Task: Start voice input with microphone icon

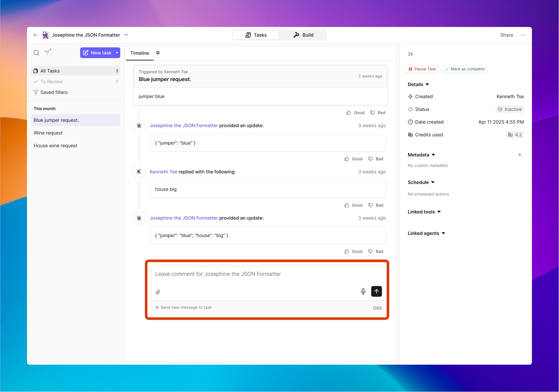Action: pyautogui.click(x=363, y=291)
